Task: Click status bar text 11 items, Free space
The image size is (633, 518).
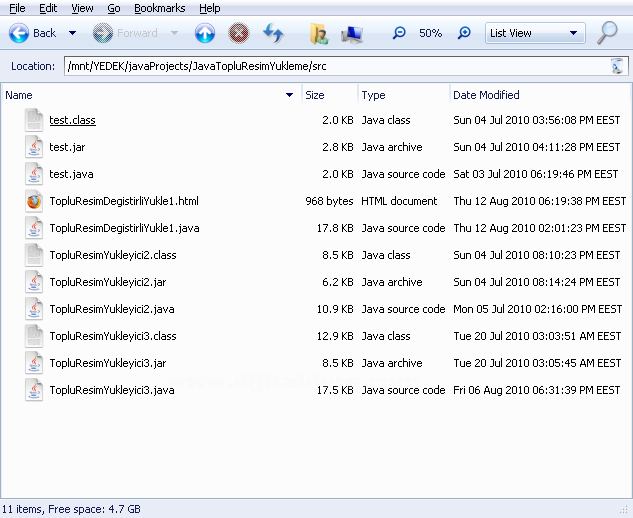Action: click(x=71, y=510)
